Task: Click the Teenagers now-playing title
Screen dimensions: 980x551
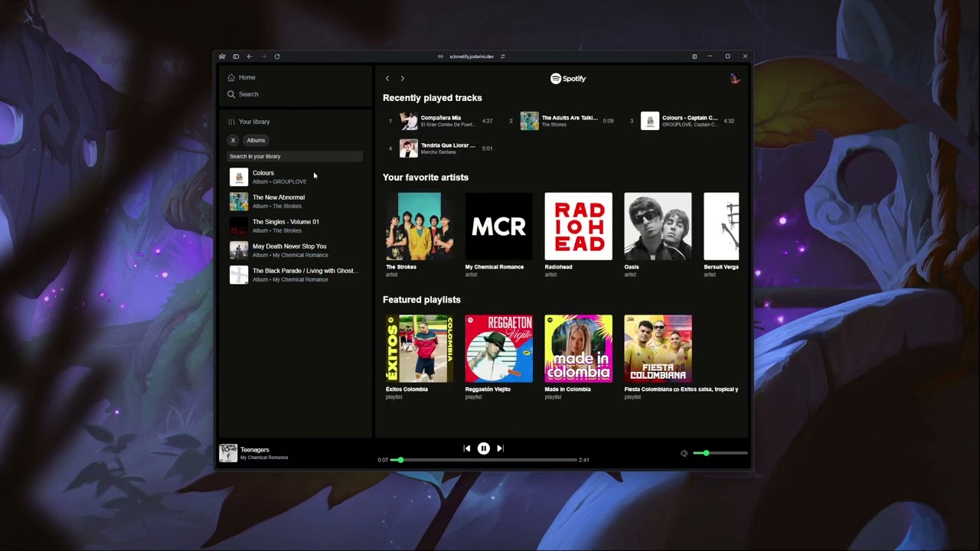Action: coord(255,450)
